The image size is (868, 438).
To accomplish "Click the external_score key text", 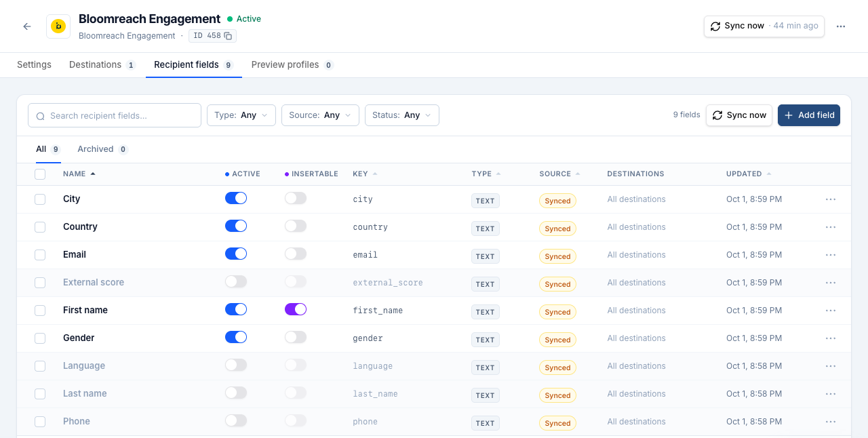I will coord(388,283).
